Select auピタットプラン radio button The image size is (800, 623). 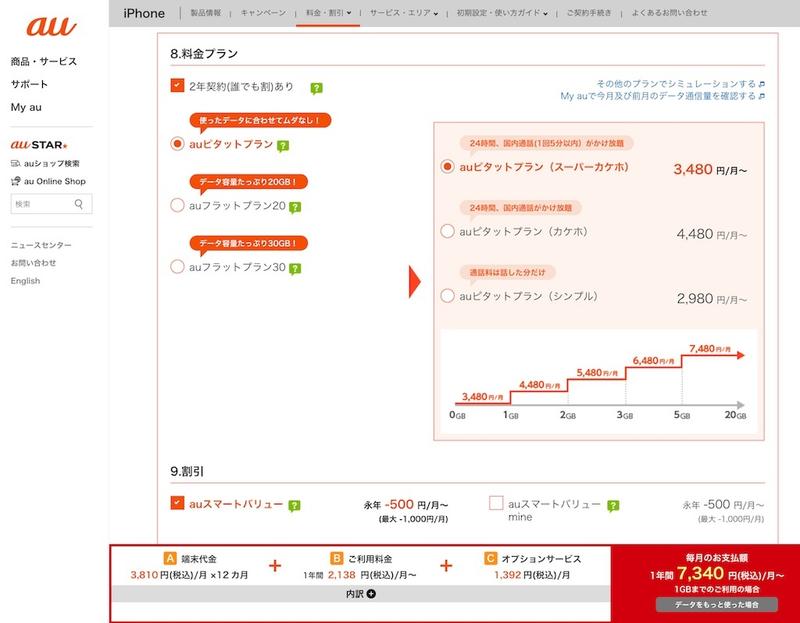(x=177, y=144)
